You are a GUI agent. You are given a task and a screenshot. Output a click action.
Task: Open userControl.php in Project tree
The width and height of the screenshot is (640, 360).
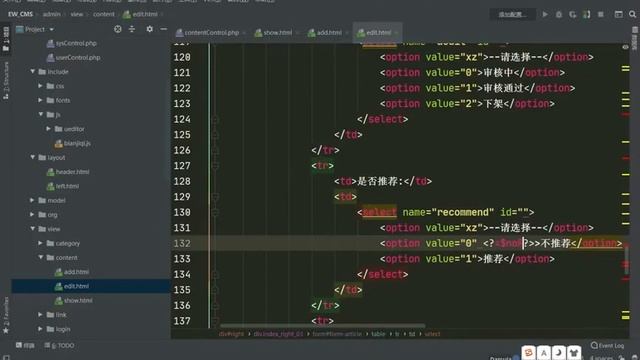[73, 57]
